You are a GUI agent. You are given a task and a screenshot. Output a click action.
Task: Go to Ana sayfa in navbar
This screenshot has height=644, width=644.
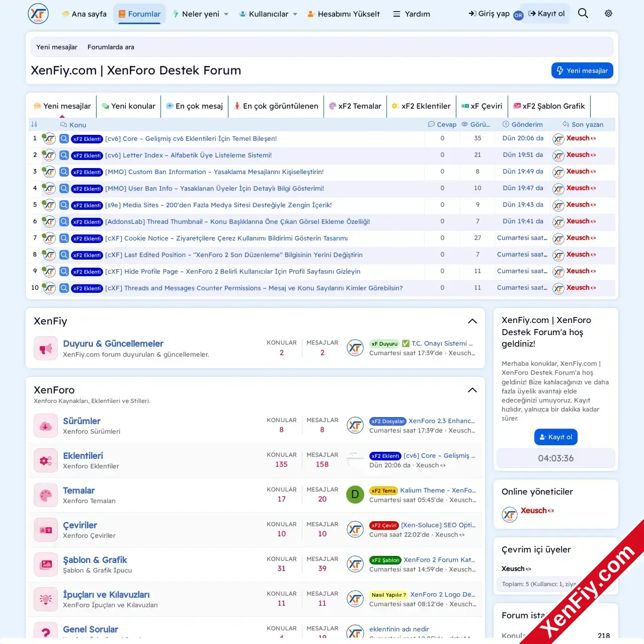coord(84,14)
